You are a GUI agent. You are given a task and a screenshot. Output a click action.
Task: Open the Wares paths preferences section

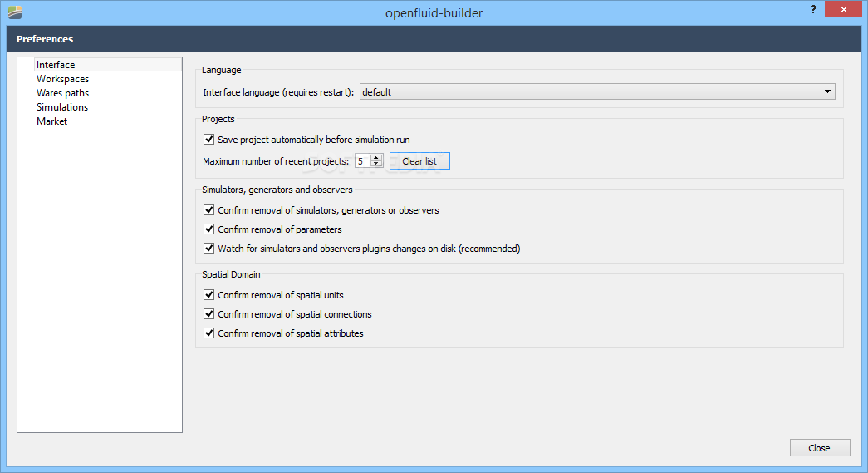[62, 93]
